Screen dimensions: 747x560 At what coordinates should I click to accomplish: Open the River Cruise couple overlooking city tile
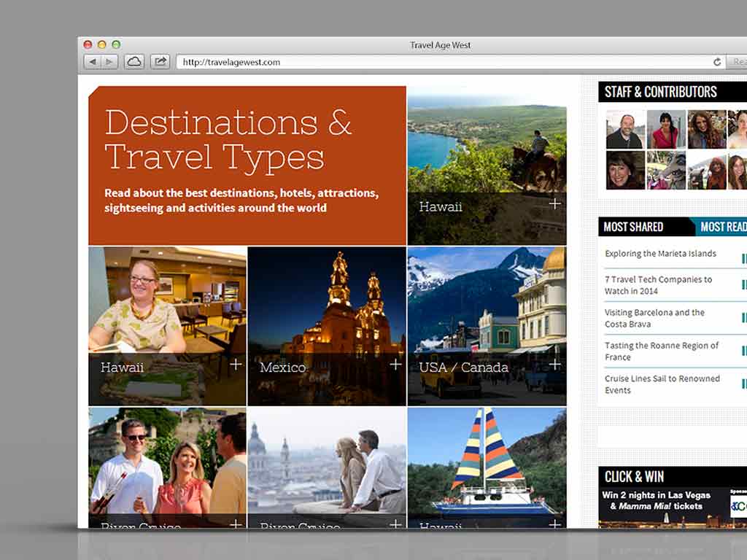click(x=327, y=467)
